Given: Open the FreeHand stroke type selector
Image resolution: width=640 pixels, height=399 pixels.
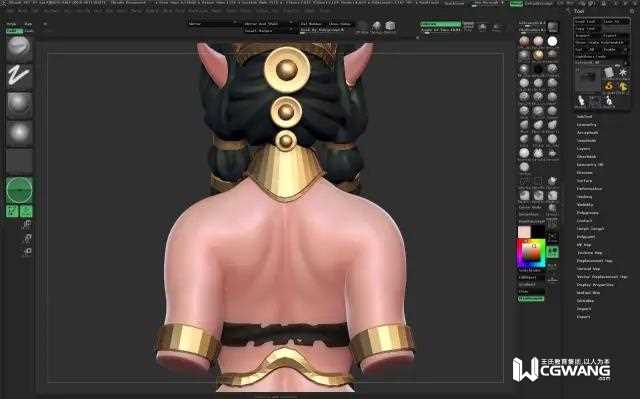Looking at the screenshot, I should (19, 76).
